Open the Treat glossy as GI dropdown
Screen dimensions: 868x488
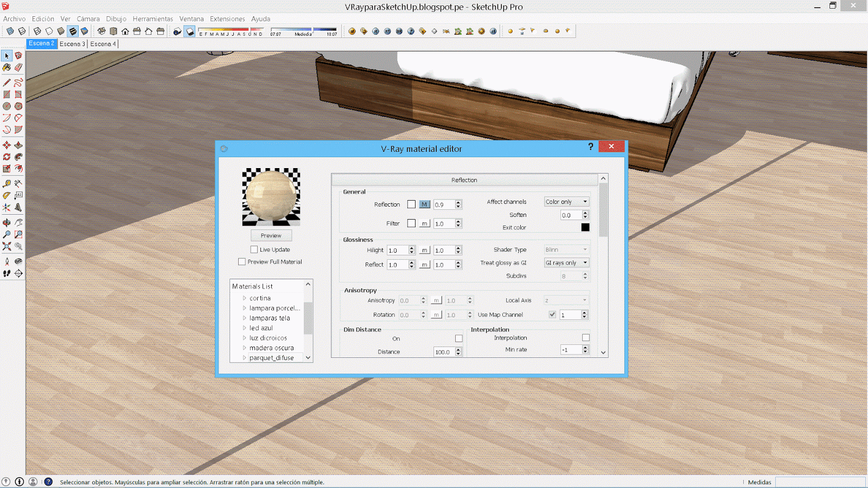(566, 262)
